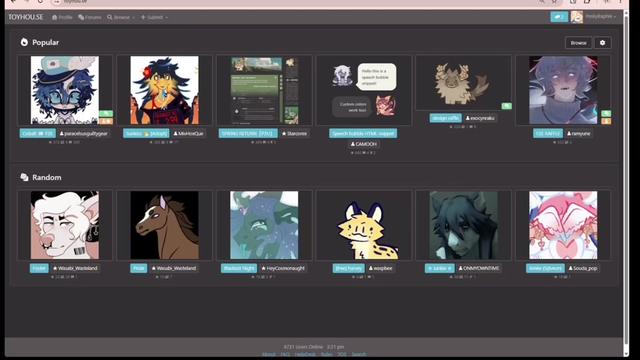This screenshot has height=360, width=640.
Task: Open the brown horse thumbnail
Action: click(x=164, y=225)
